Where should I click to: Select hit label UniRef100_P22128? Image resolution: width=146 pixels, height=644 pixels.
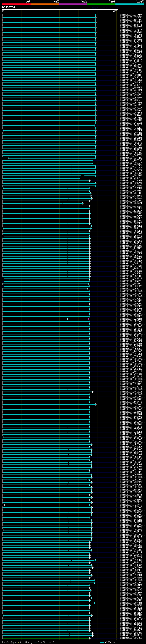(131, 376)
